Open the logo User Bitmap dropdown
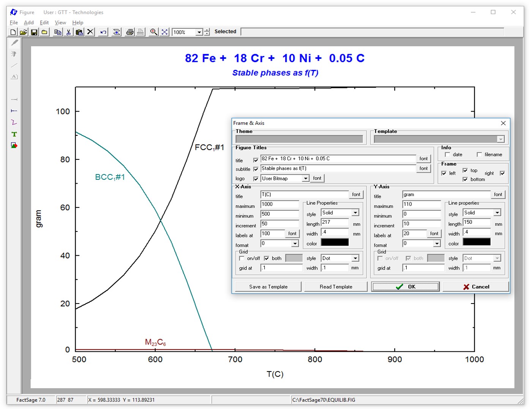The height and width of the screenshot is (409, 532). pyautogui.click(x=305, y=179)
